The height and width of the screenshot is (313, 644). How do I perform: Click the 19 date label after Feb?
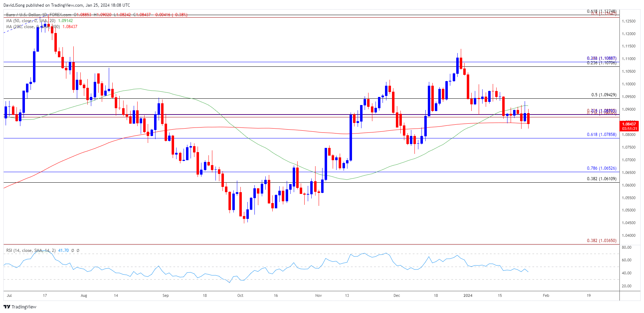(x=589, y=296)
